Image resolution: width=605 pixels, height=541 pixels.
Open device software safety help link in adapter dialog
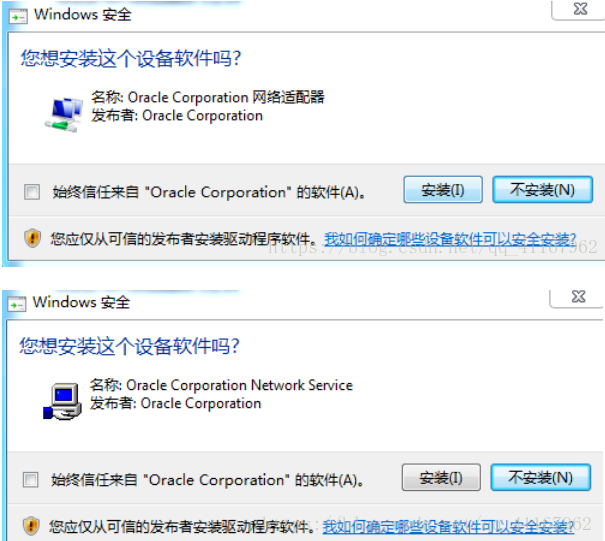450,239
